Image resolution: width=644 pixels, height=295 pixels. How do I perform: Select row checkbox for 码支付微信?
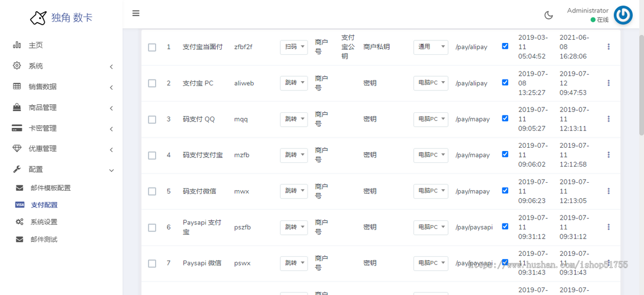coord(152,191)
